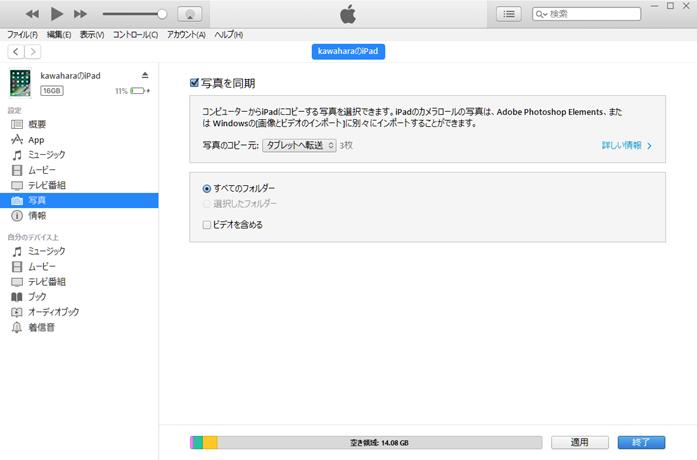
Task: Open the AirPlay output button
Action: tap(189, 14)
